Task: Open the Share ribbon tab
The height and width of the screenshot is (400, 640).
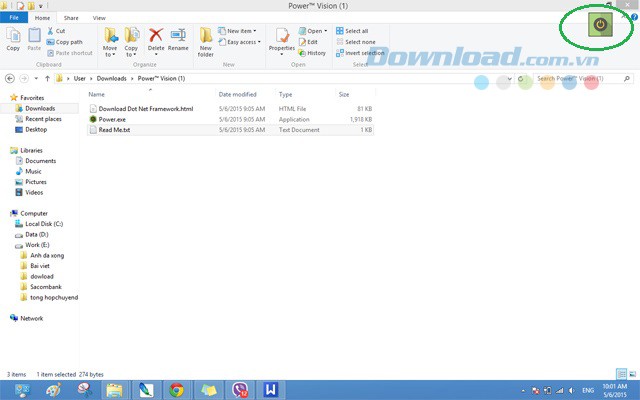Action: [x=71, y=18]
